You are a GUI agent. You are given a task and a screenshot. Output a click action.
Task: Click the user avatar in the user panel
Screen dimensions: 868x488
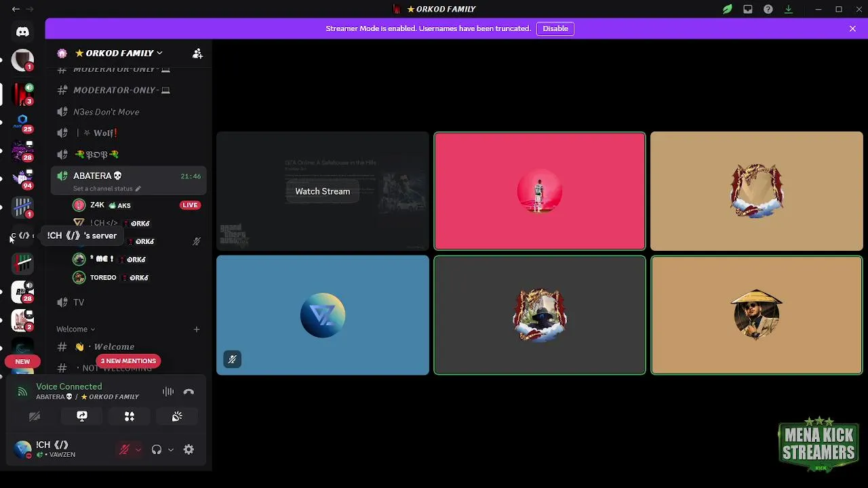(x=22, y=449)
